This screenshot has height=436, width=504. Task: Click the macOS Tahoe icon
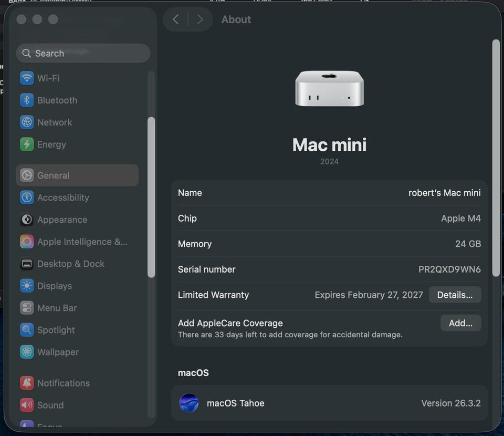[x=189, y=403]
